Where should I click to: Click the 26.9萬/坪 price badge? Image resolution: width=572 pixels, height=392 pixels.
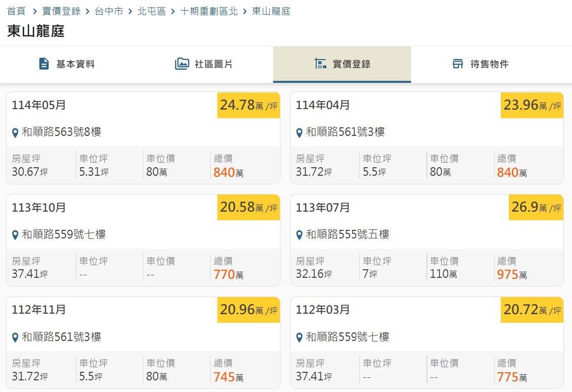[x=536, y=208]
